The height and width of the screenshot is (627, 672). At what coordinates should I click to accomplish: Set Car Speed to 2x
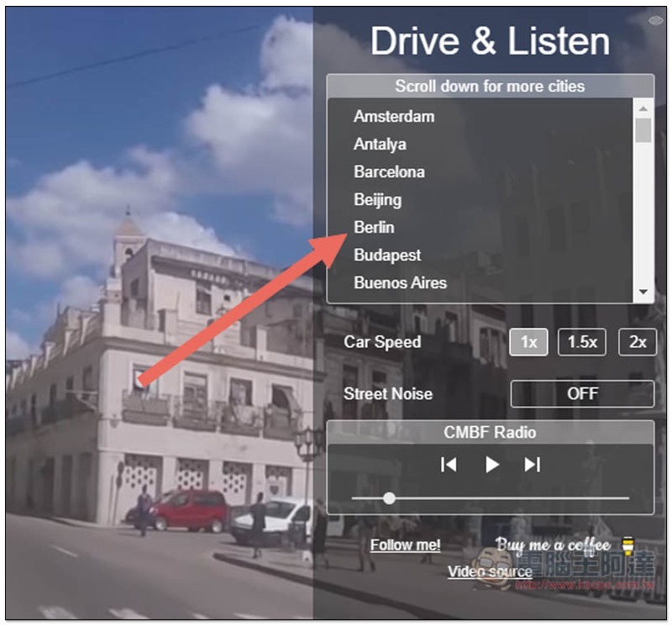pyautogui.click(x=638, y=342)
